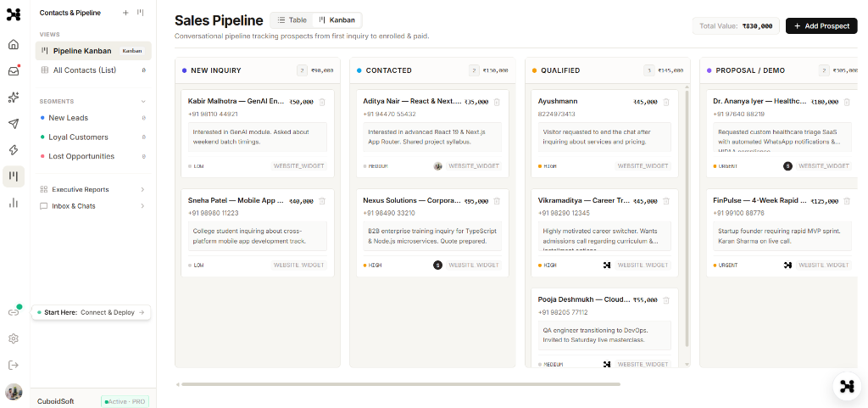Click the HIGH priority tag on Nexus Solutions card
868x408 pixels.
point(373,265)
